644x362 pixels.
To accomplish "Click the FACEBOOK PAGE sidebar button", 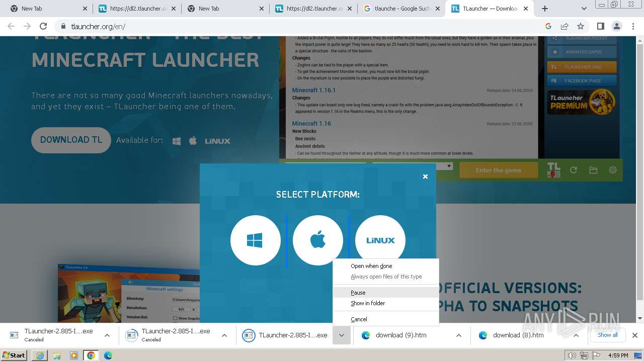I will [x=582, y=80].
